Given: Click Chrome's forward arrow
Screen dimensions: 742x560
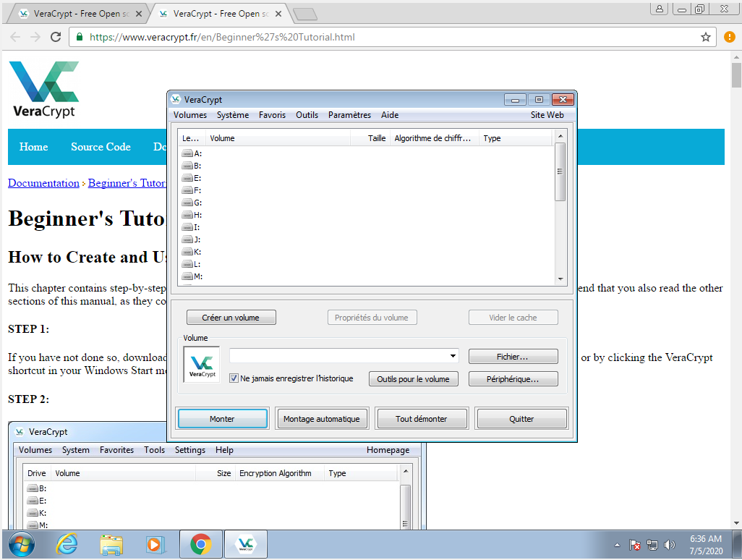Looking at the screenshot, I should 35,37.
